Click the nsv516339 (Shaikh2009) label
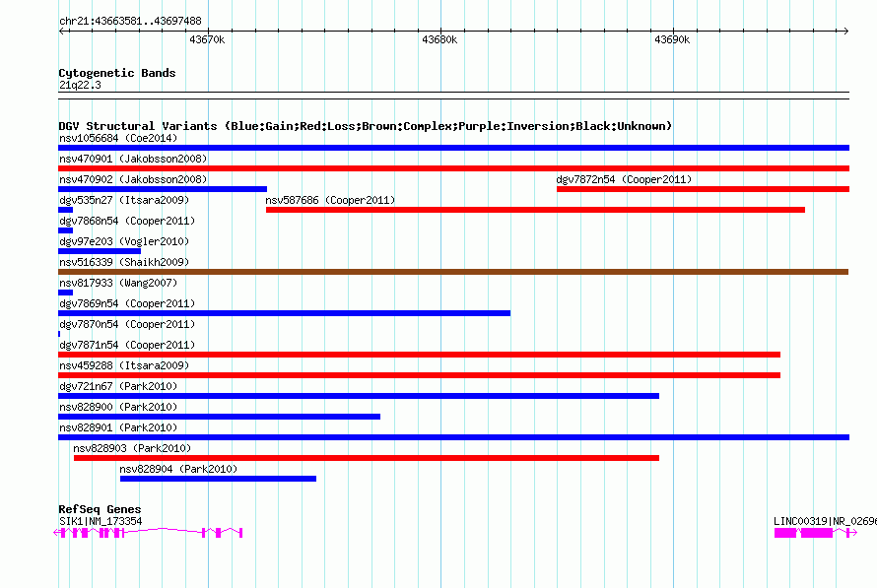 (124, 262)
